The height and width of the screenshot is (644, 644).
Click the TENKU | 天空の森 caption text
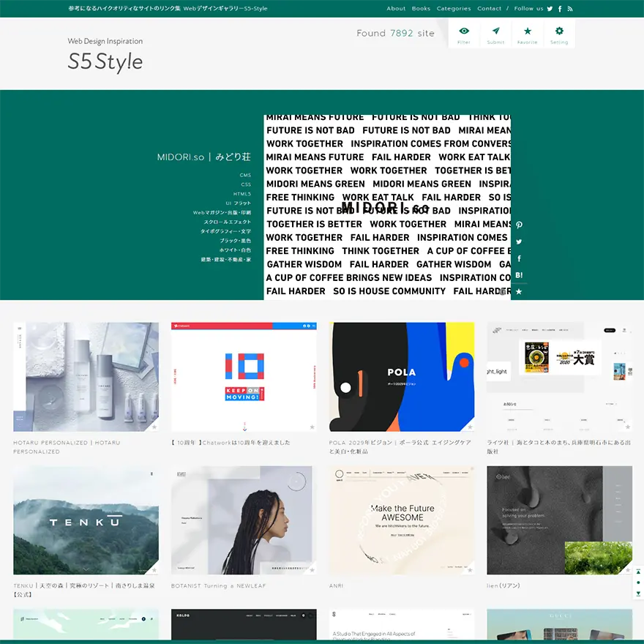(84, 590)
